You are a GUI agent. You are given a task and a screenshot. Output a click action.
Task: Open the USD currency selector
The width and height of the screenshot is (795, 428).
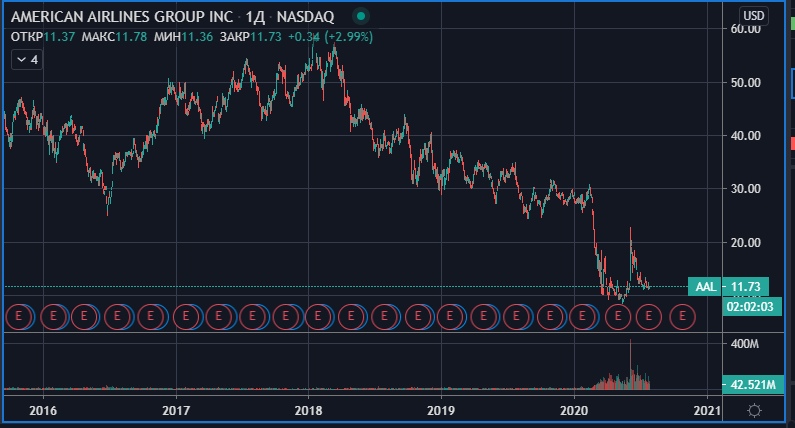[753, 16]
